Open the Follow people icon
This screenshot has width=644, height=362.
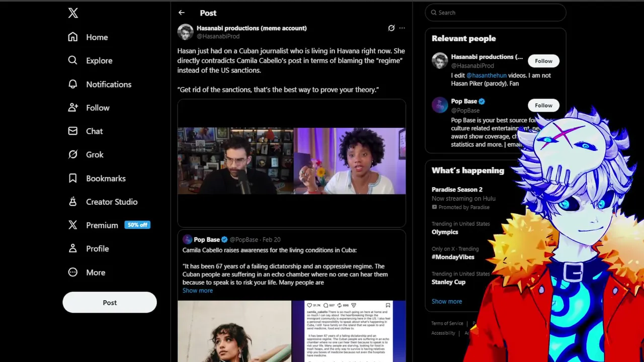pos(73,108)
